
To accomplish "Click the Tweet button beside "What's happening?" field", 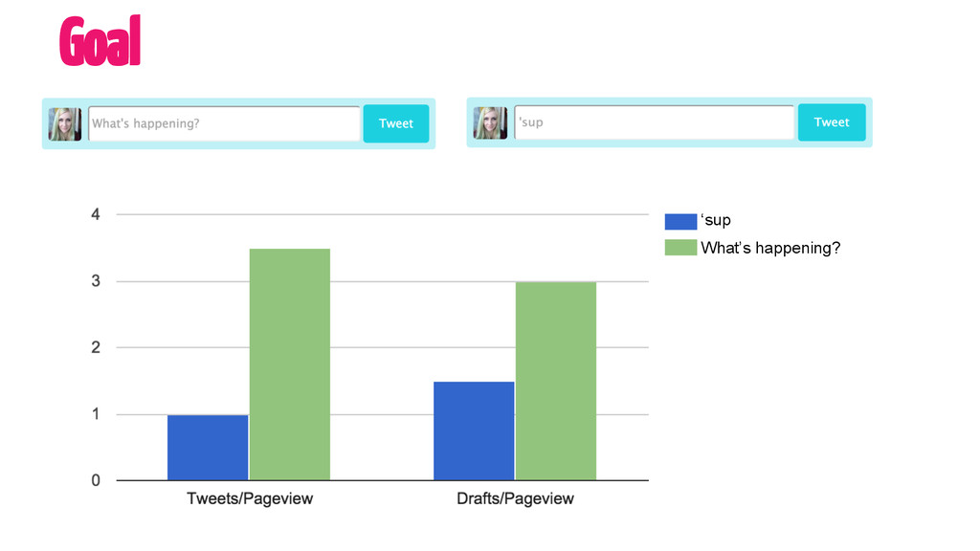I will [395, 123].
